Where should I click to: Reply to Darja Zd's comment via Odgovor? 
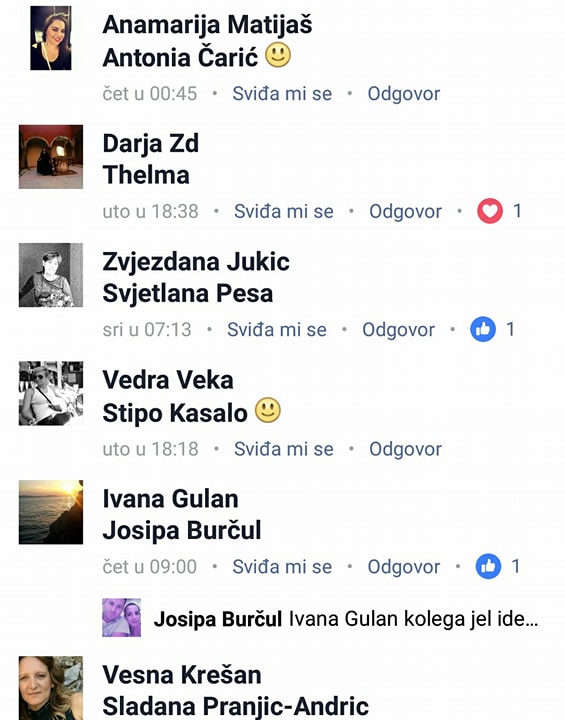pyautogui.click(x=405, y=212)
